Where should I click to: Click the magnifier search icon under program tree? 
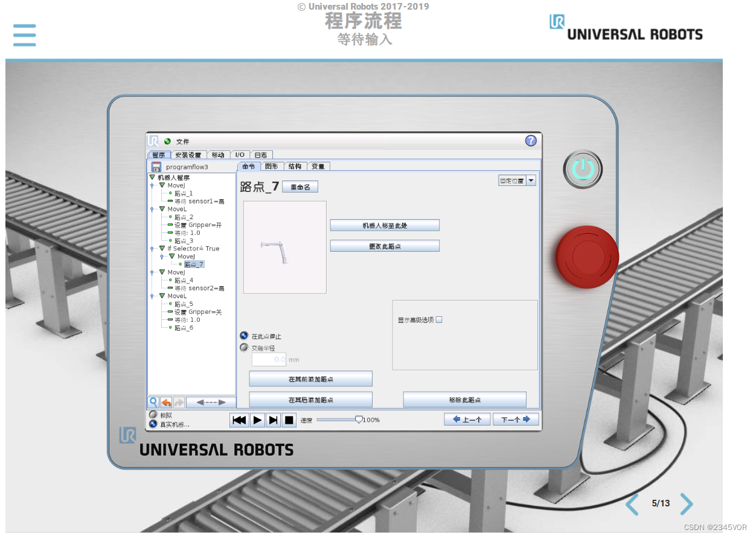pos(153,402)
